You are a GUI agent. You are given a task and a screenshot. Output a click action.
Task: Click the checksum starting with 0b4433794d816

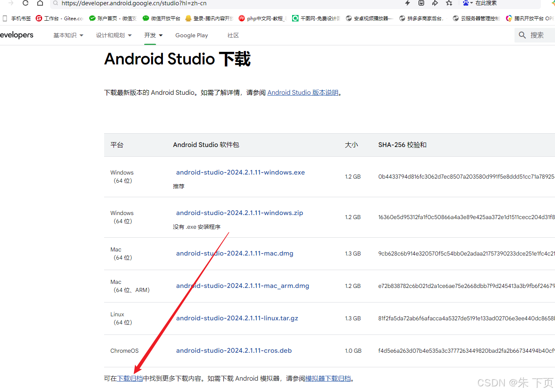tap(466, 177)
